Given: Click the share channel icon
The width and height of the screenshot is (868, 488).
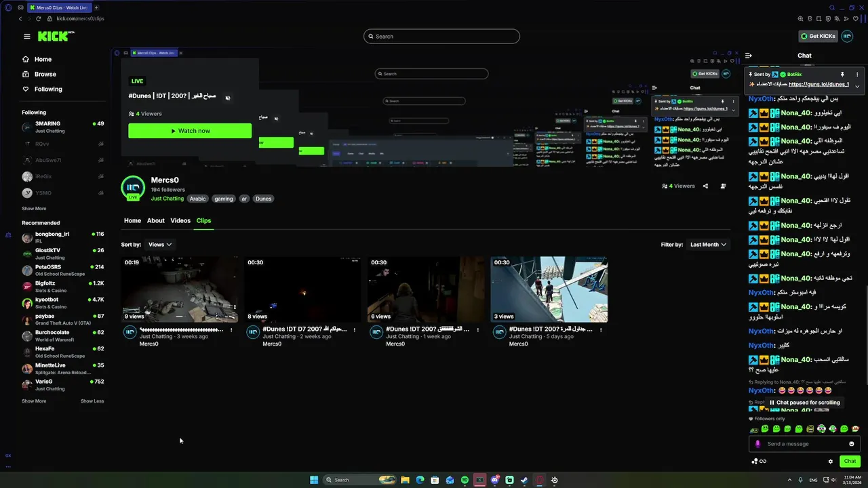Looking at the screenshot, I should [x=705, y=186].
